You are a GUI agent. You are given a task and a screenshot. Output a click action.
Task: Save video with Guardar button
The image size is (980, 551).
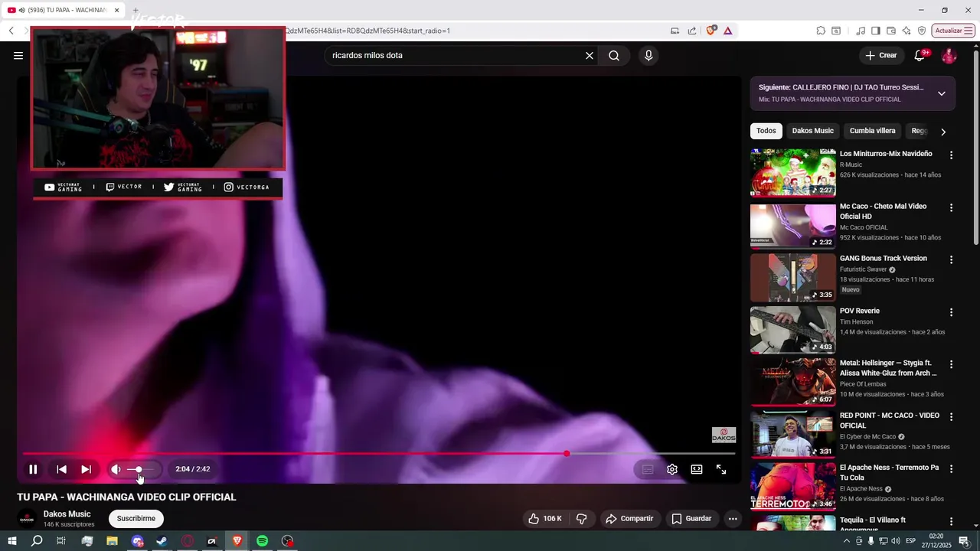692,519
